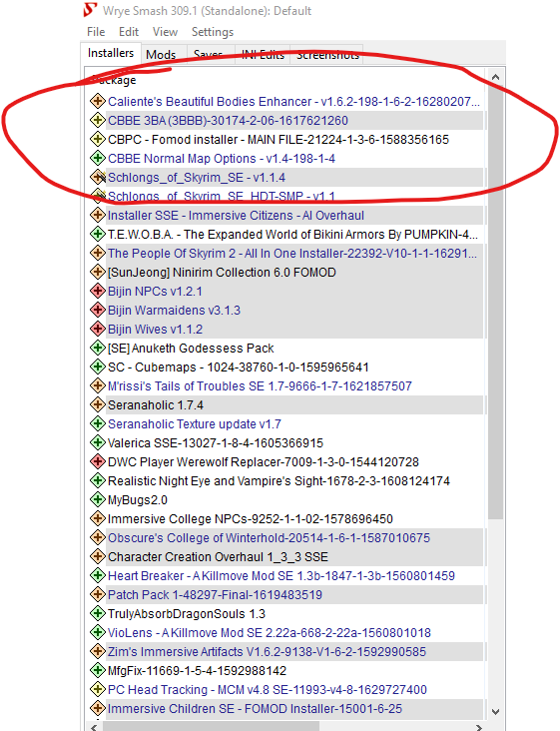Click the green icon beside MyBugs2.0
The height and width of the screenshot is (731, 560).
point(98,500)
